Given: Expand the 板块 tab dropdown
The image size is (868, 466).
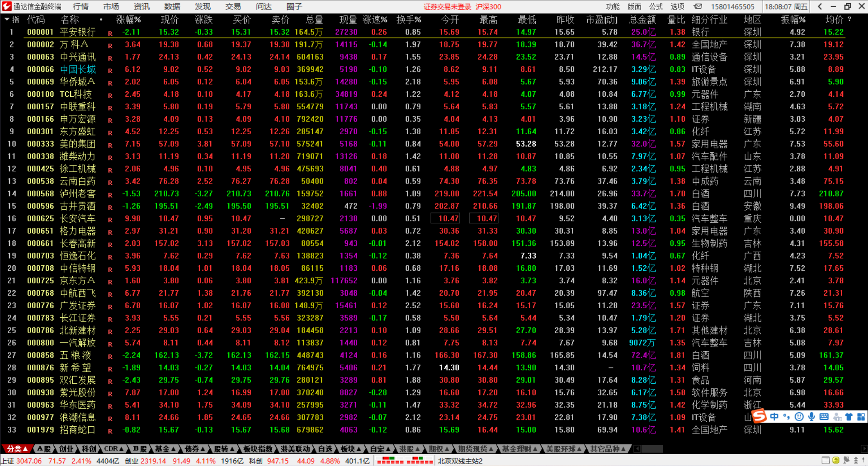Looking at the screenshot, I should 359,449.
